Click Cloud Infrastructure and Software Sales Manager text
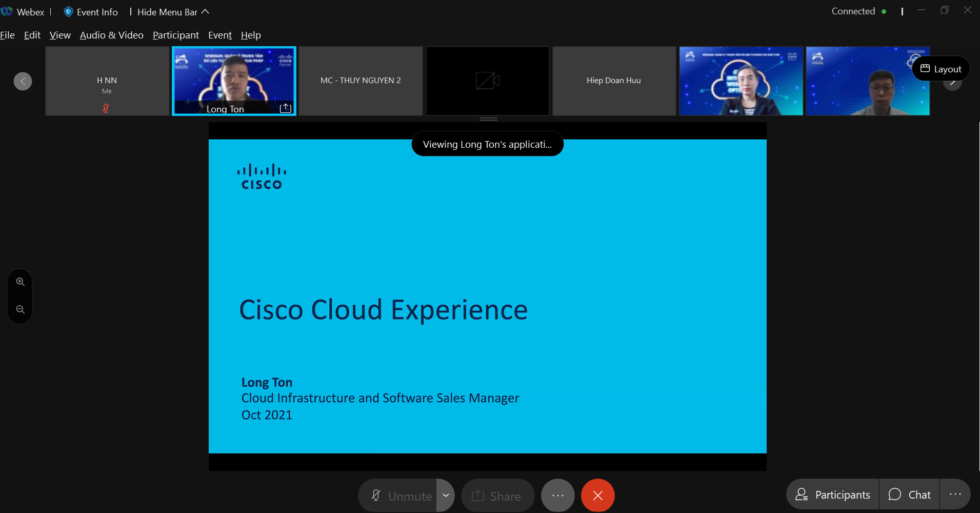 [x=380, y=398]
